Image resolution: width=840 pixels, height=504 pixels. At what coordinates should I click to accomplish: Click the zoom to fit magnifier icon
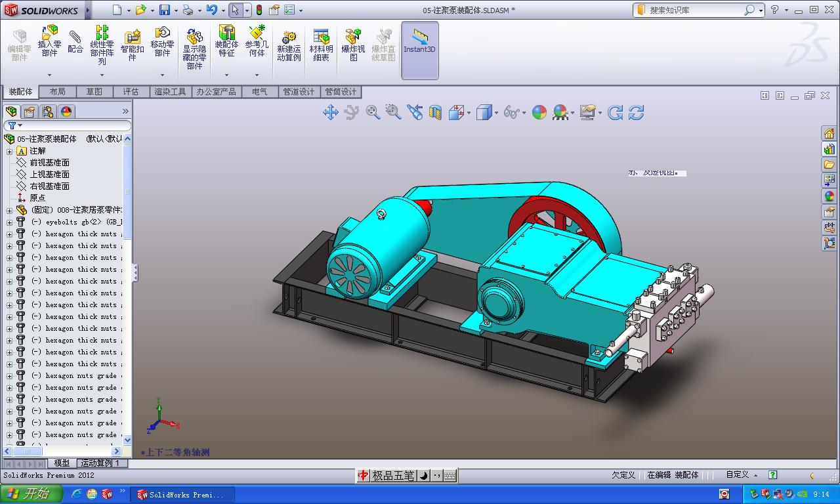coord(373,112)
